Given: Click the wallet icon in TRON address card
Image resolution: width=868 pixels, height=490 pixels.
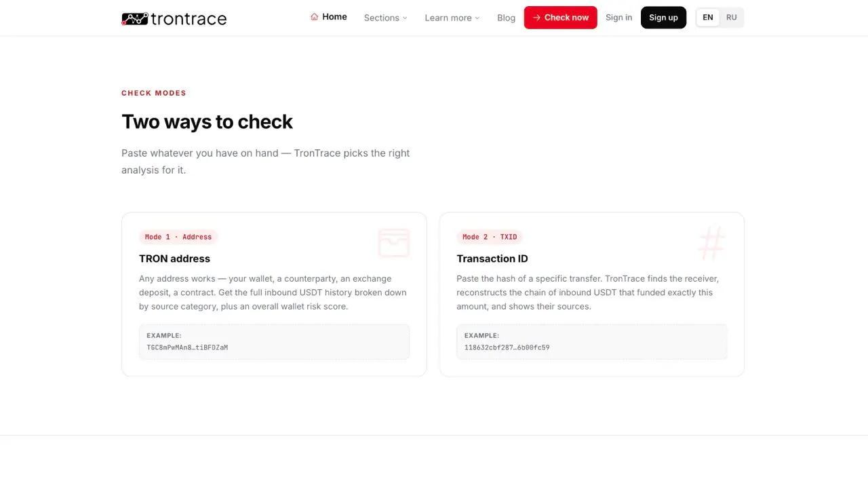Looking at the screenshot, I should [x=394, y=243].
